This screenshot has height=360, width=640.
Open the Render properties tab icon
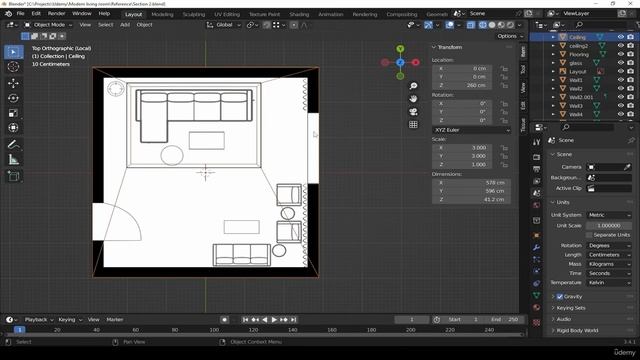pyautogui.click(x=536, y=157)
